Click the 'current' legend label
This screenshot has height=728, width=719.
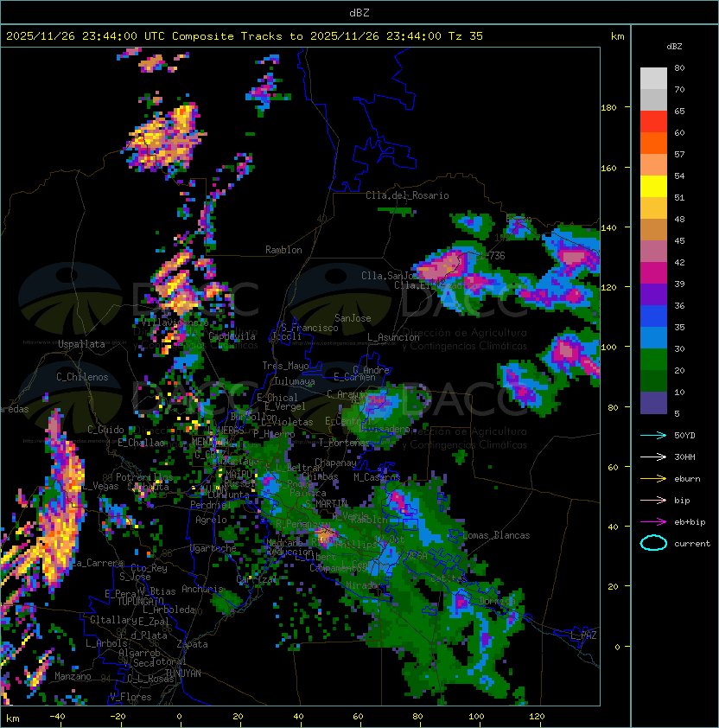[692, 544]
